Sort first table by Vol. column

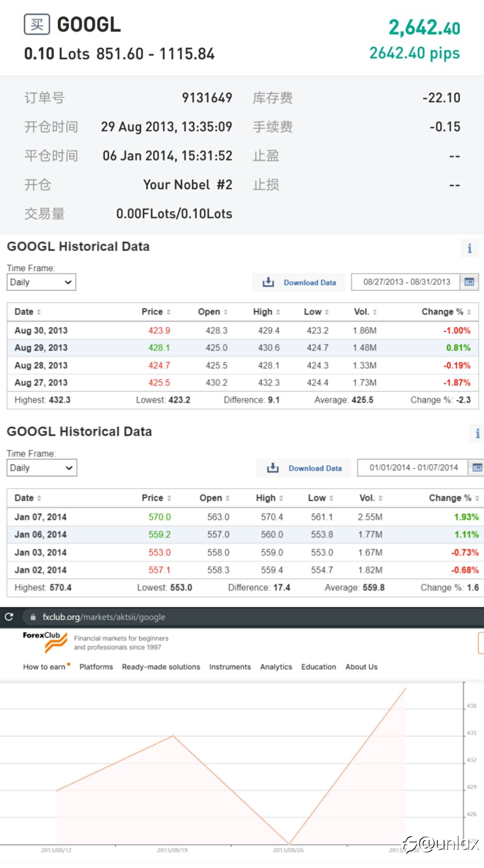375,312
